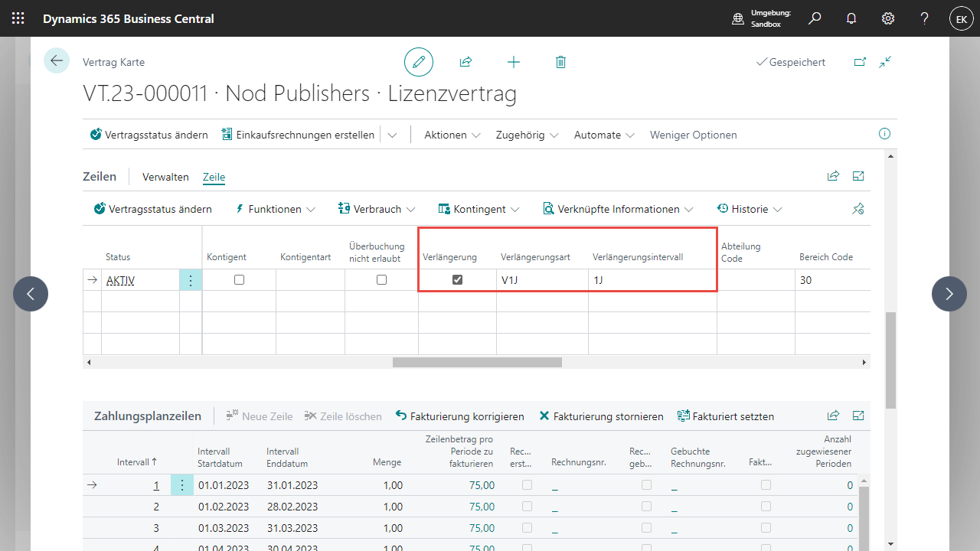Open notifications bell icon
Screen dimensions: 980x551
point(851,18)
